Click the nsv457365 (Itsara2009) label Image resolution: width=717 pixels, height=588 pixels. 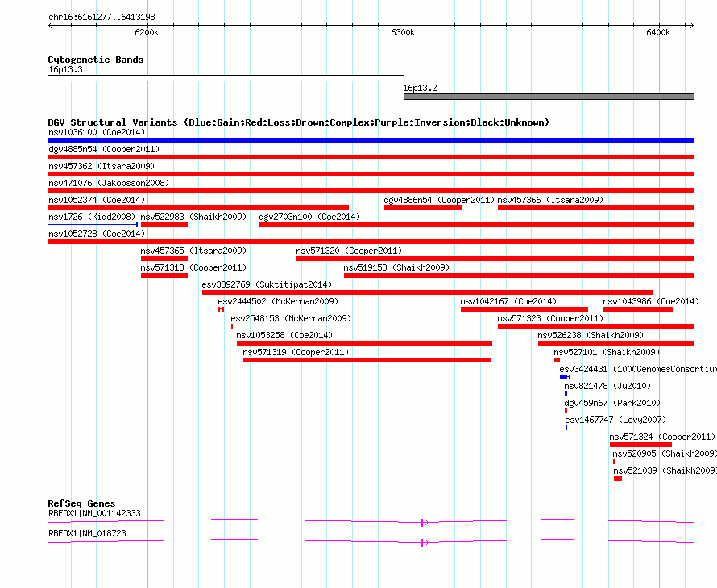point(193,251)
